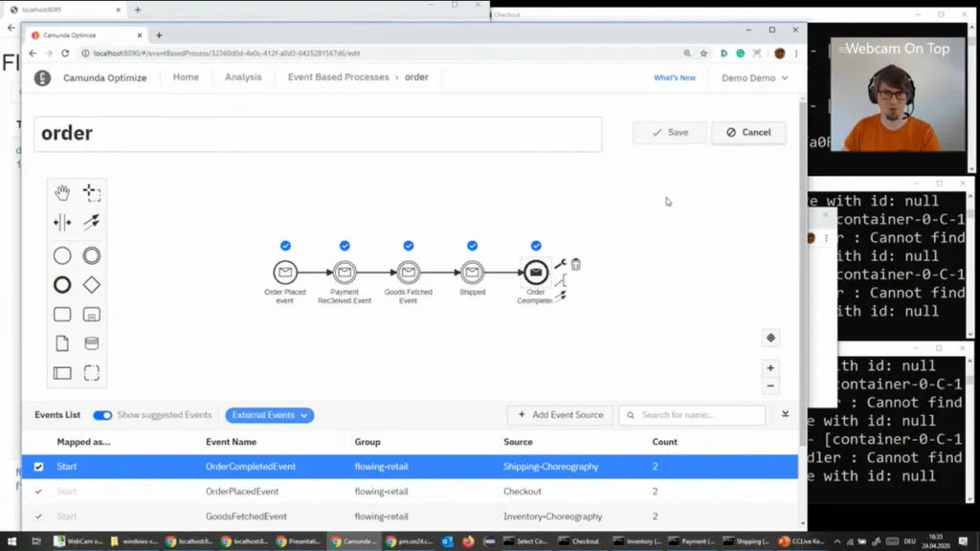Image resolution: width=980 pixels, height=551 pixels.
Task: Create a gateway diamond from palette
Action: coord(91,285)
